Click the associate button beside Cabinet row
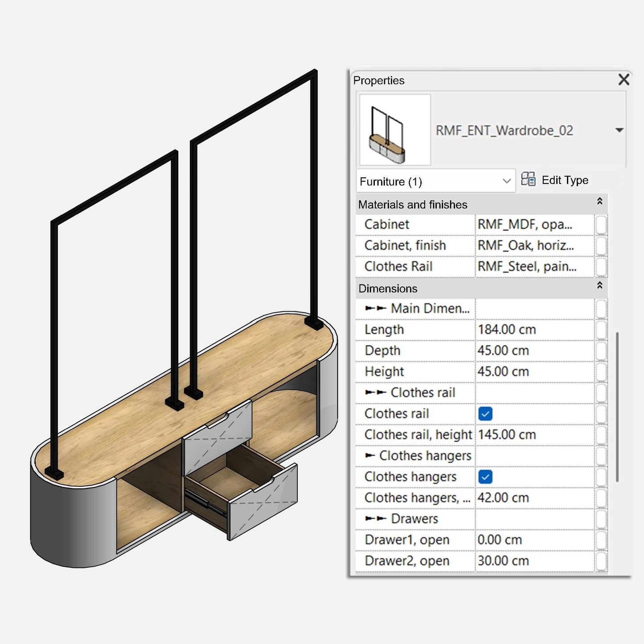The width and height of the screenshot is (644, 644). (x=601, y=224)
